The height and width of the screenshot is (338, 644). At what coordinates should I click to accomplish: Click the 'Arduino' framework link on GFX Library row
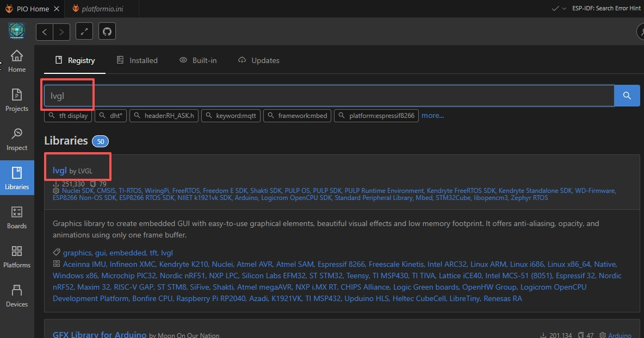pos(620,335)
